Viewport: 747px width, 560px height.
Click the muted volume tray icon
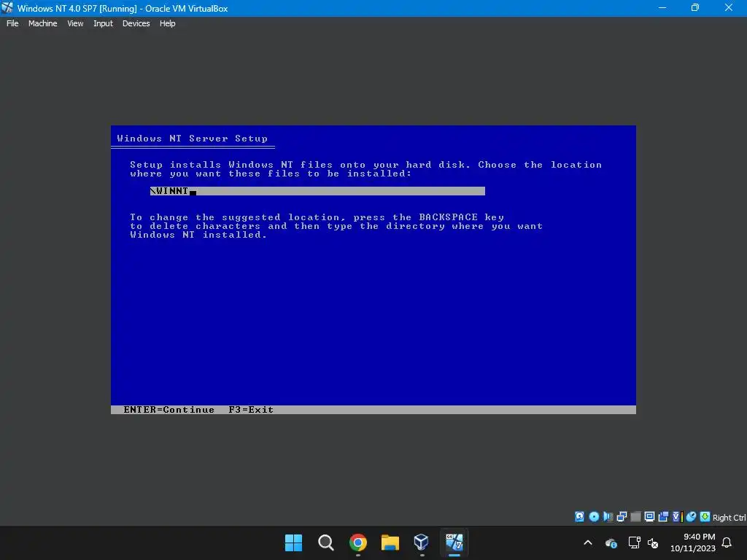[653, 542]
